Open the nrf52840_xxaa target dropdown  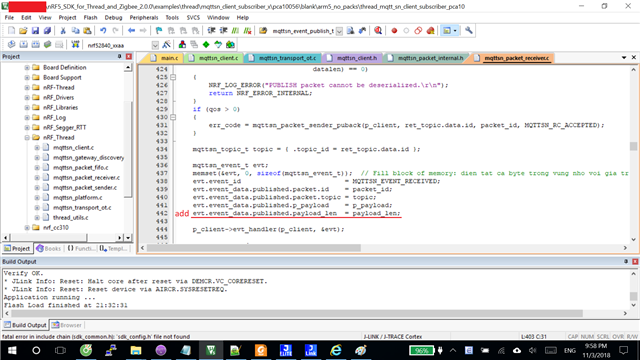tap(155, 45)
